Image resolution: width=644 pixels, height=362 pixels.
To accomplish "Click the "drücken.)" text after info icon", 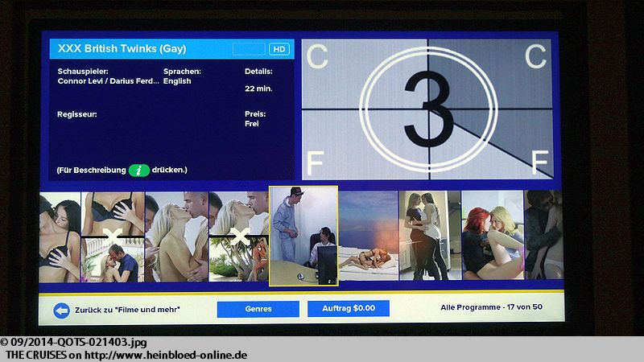I will (169, 170).
